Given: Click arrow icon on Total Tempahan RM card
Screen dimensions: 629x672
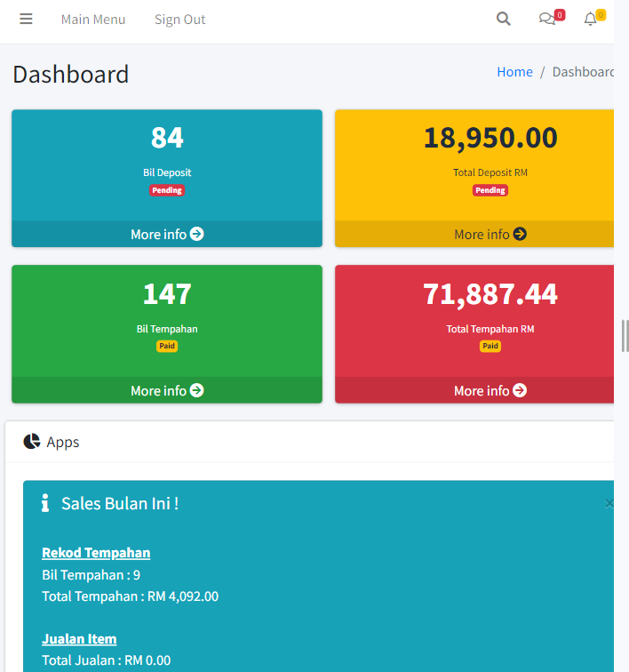Looking at the screenshot, I should [520, 390].
